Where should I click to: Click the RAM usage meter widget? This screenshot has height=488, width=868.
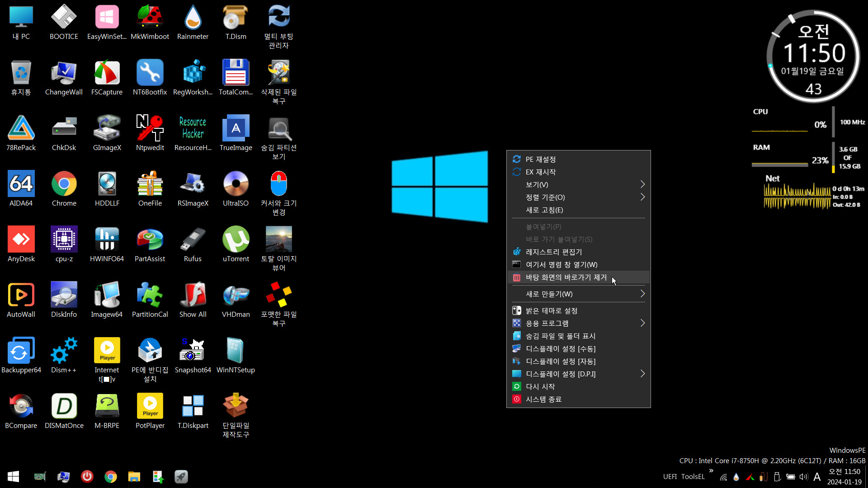point(807,158)
